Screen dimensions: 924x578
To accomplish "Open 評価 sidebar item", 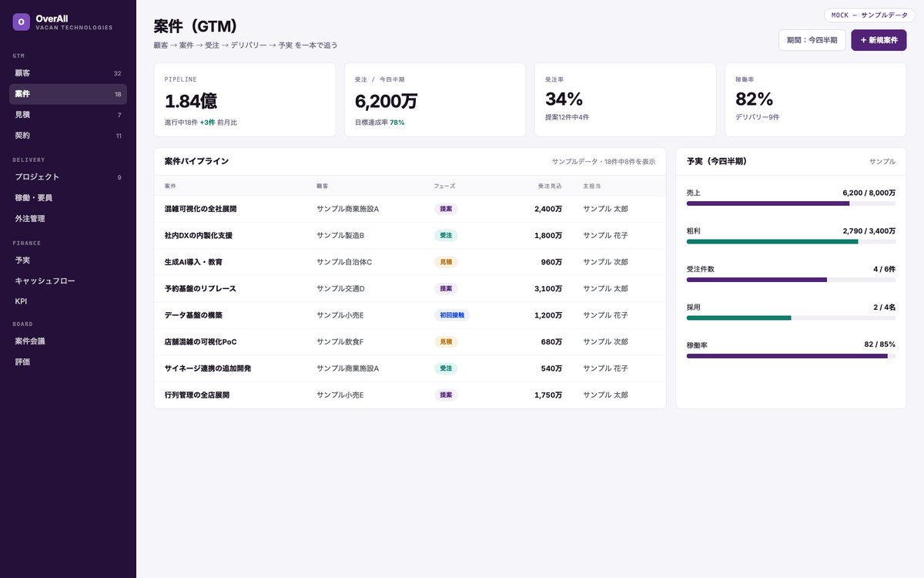I will [x=68, y=361].
